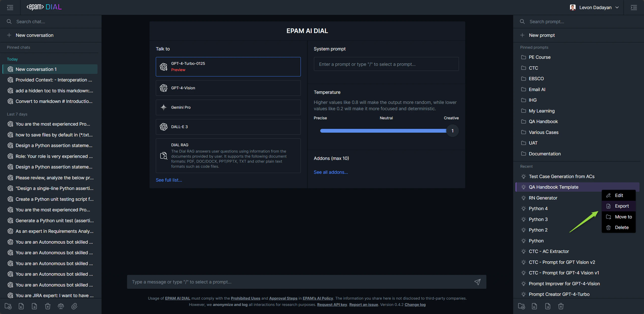Image resolution: width=644 pixels, height=314 pixels.
Task: Select Move to in prompt context menu
Action: 623,217
